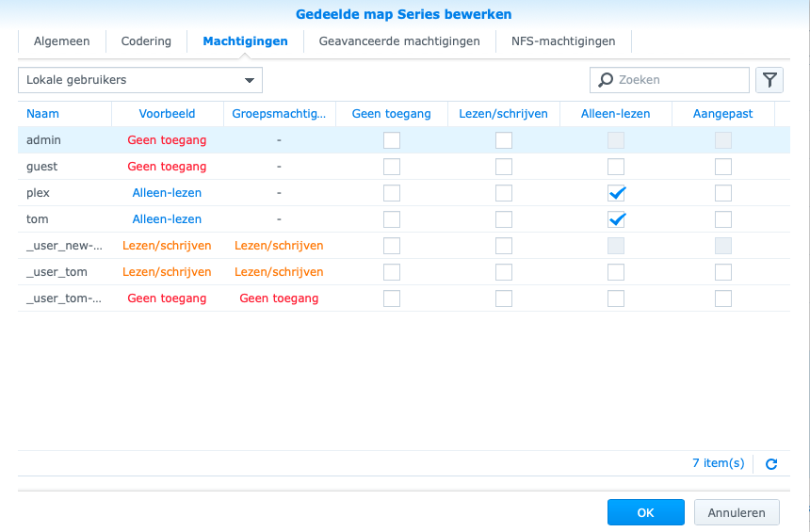This screenshot has width=810, height=532.
Task: Click the filter funnel icon
Action: 769,80
